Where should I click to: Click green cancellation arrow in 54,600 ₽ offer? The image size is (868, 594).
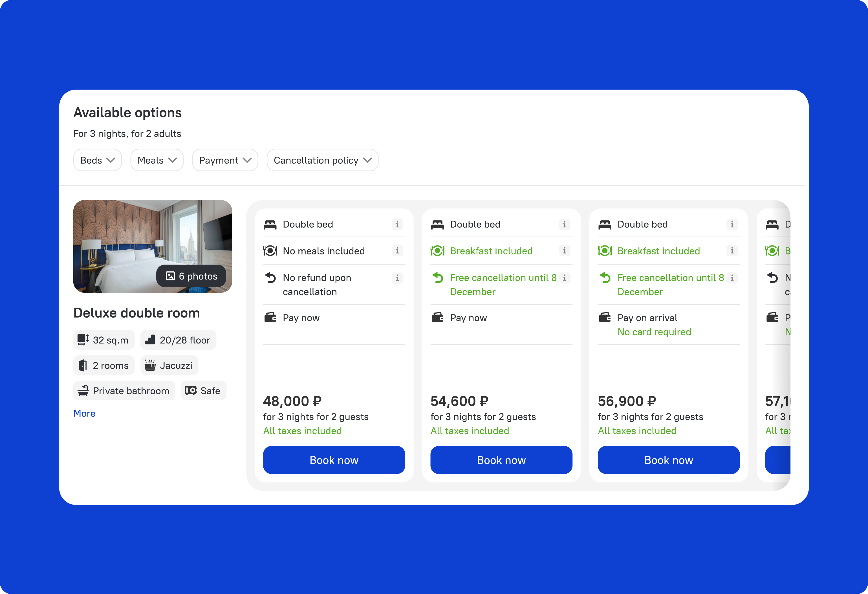[438, 278]
